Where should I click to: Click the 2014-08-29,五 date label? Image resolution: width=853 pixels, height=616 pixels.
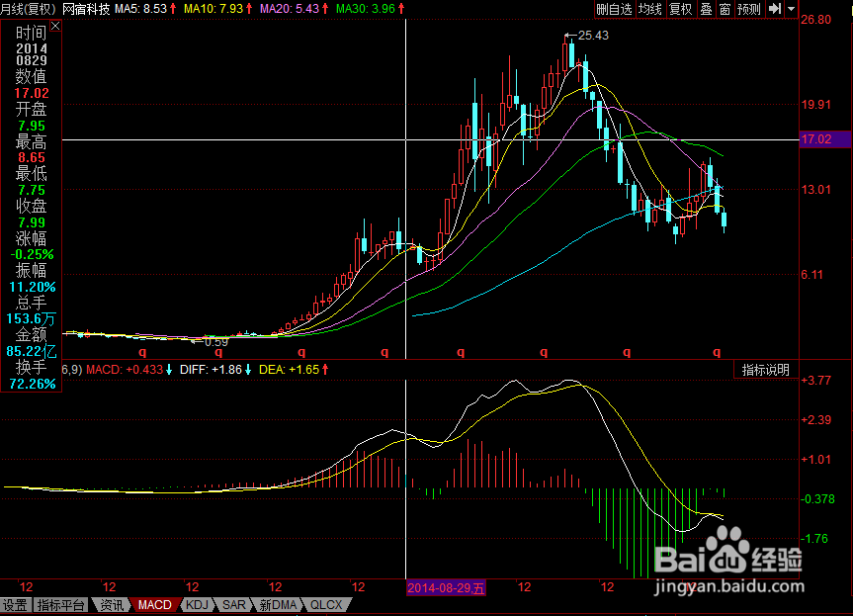click(x=446, y=587)
